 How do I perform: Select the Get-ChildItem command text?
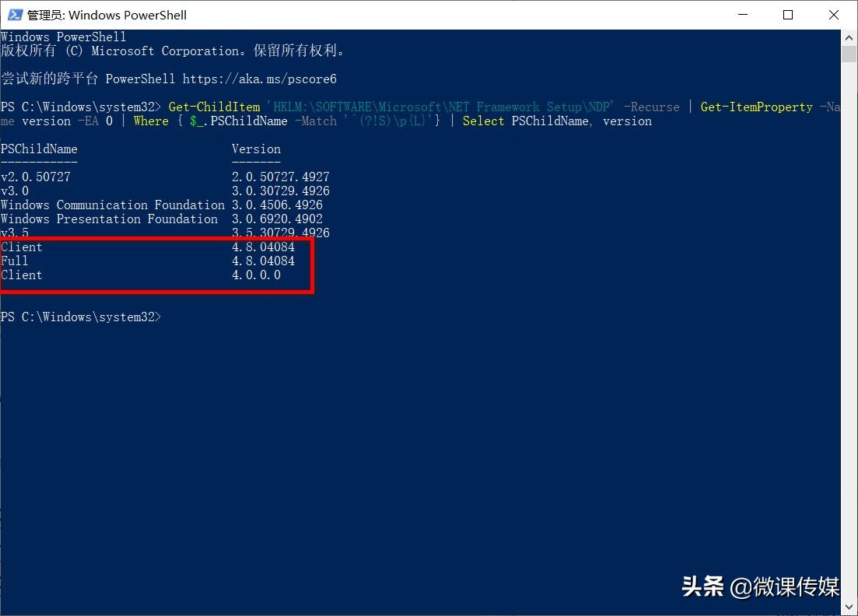[x=213, y=107]
